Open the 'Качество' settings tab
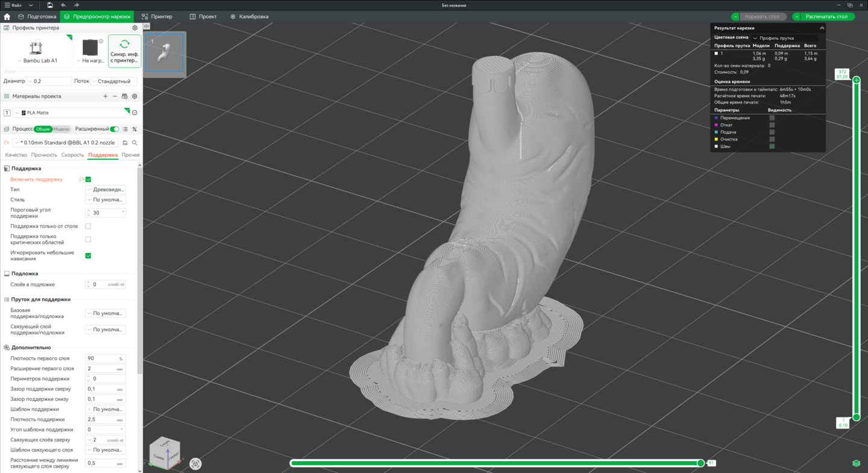 (16, 155)
